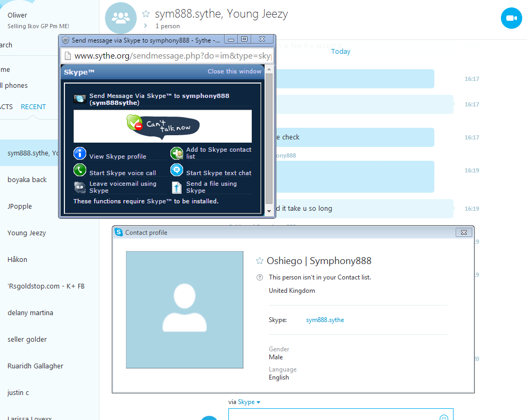Screen dimensions: 527x420
Task: Click 'Send a file using Skype' link
Action: [211, 187]
